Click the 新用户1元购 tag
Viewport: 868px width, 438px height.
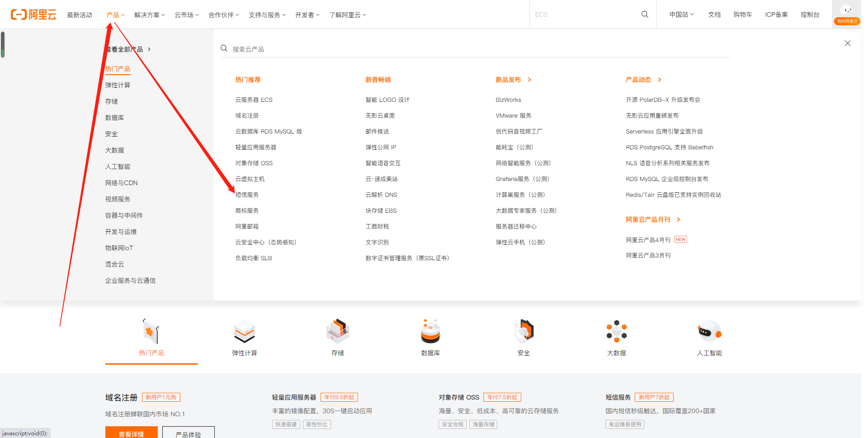[x=161, y=397]
